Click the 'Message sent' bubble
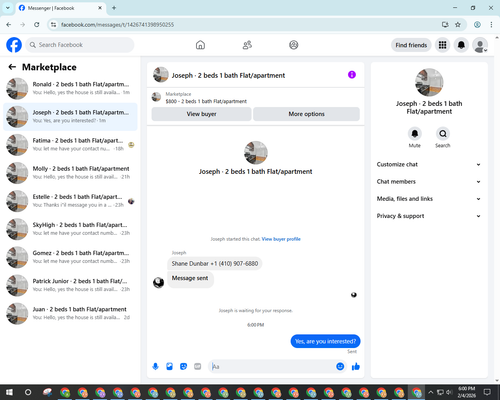Image resolution: width=500 pixels, height=400 pixels. pos(190,279)
